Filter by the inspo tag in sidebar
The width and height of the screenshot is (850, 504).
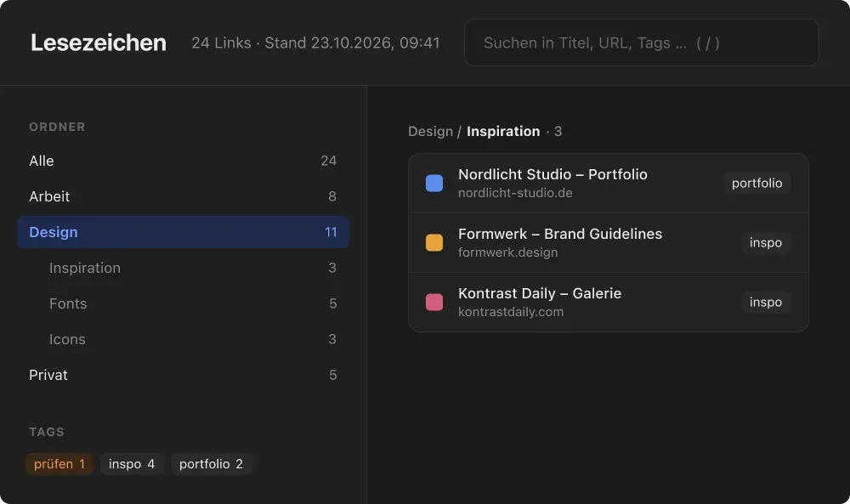coord(132,464)
